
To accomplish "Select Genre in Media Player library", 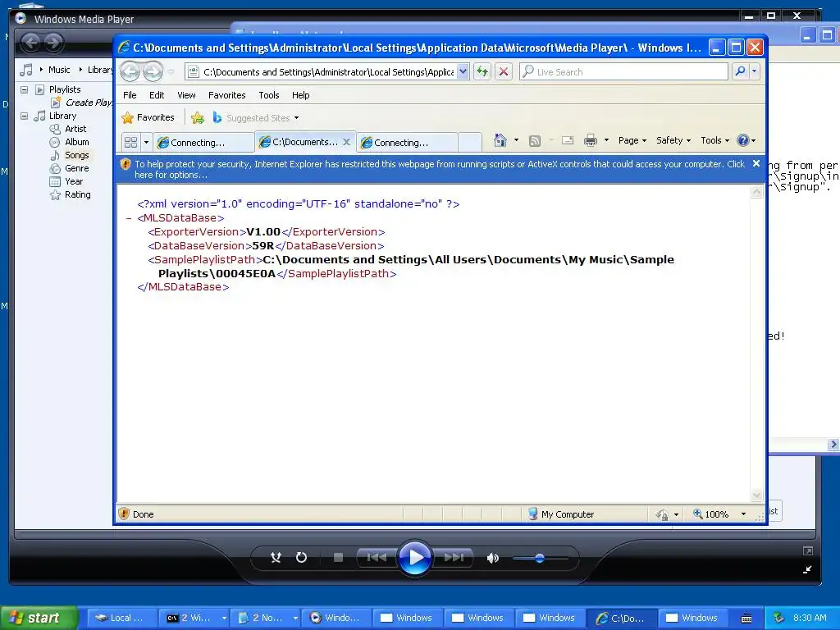I will [x=76, y=168].
